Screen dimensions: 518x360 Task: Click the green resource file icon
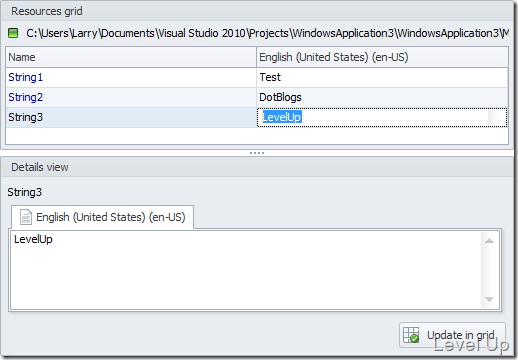(13, 33)
